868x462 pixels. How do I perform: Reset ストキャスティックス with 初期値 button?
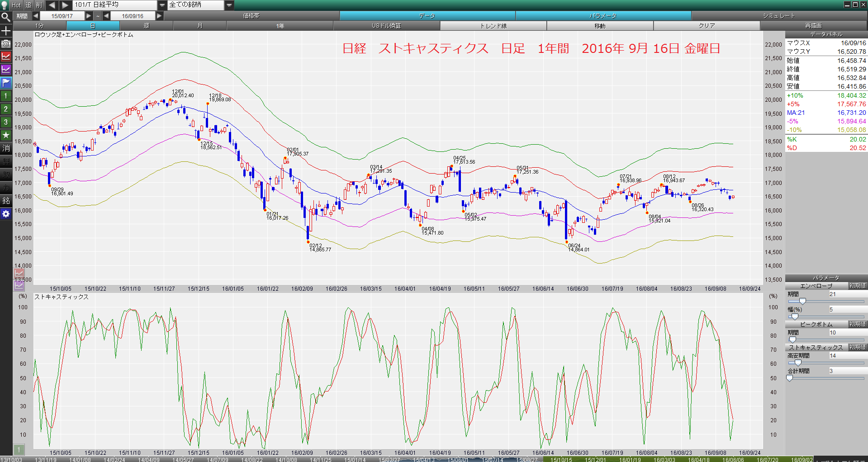[x=857, y=347]
